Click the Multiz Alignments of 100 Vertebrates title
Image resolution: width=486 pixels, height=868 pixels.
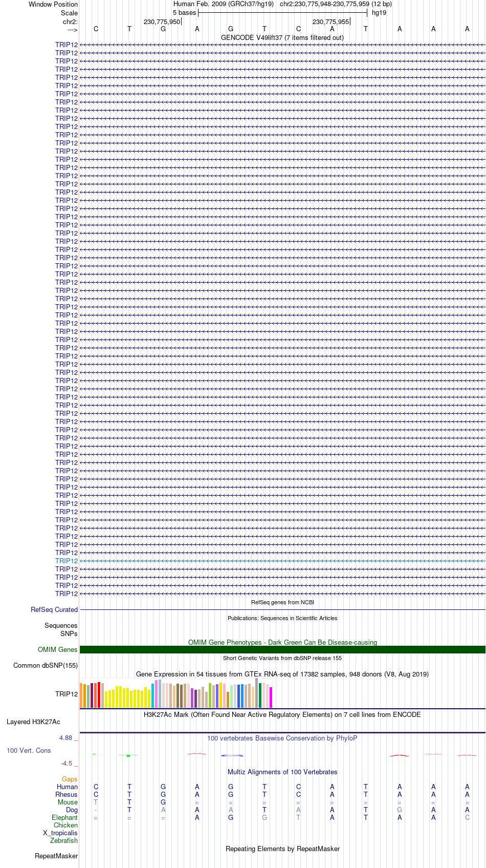[x=282, y=772]
